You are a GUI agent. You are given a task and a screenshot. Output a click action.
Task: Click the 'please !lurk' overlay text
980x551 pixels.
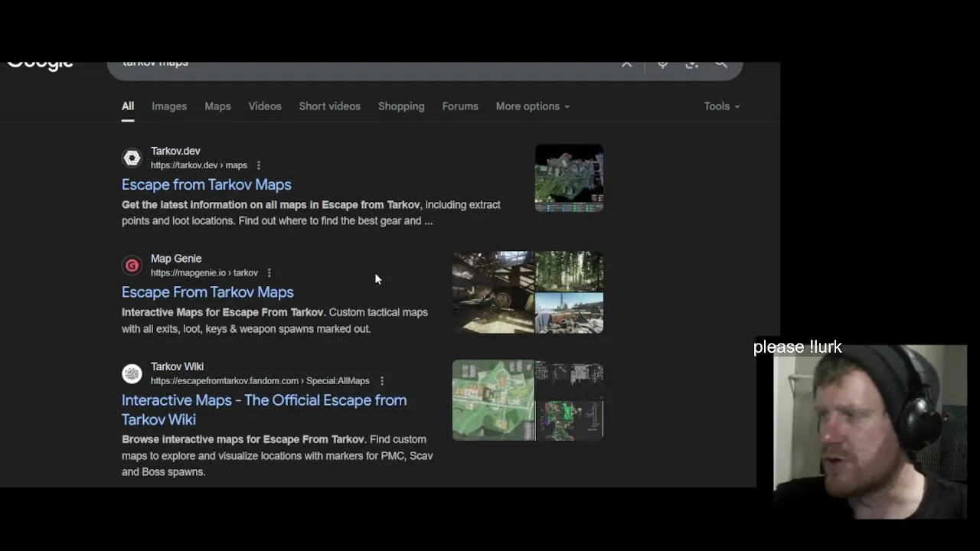(x=798, y=347)
